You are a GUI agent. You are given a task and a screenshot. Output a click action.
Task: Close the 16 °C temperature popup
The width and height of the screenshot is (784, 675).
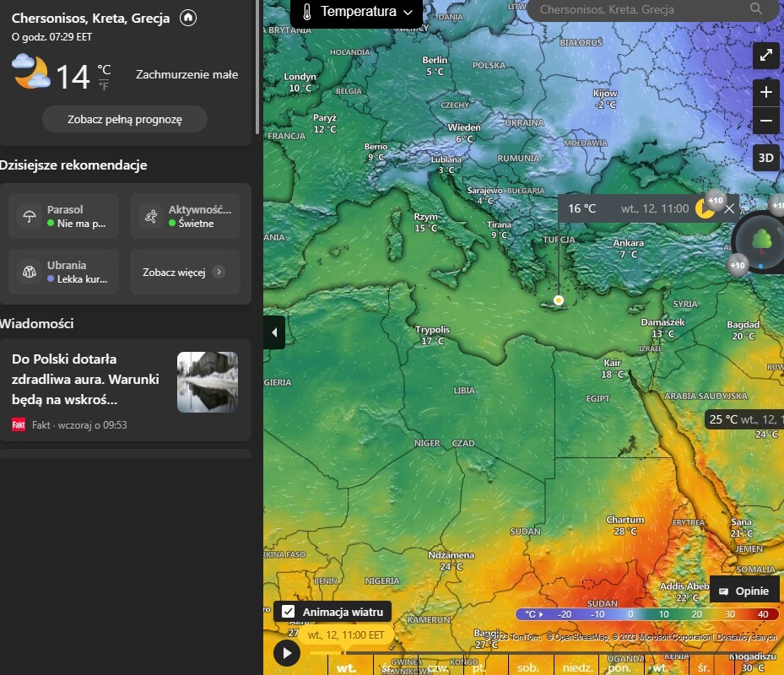pos(729,209)
